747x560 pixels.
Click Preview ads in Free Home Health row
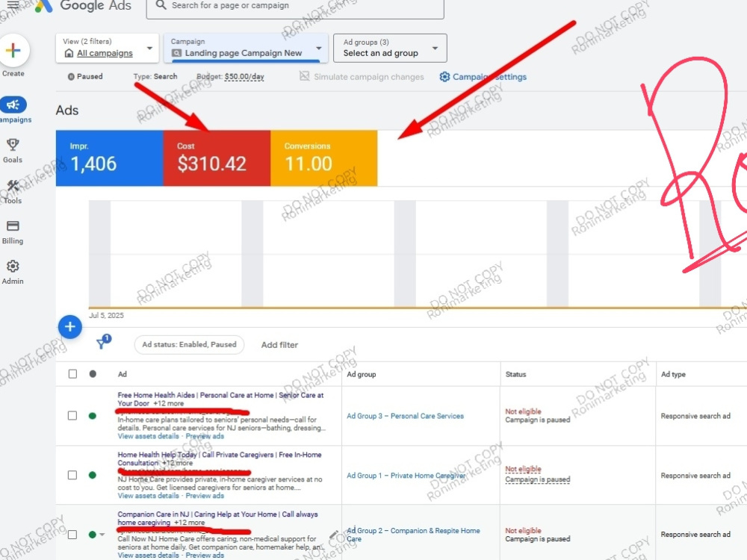205,436
